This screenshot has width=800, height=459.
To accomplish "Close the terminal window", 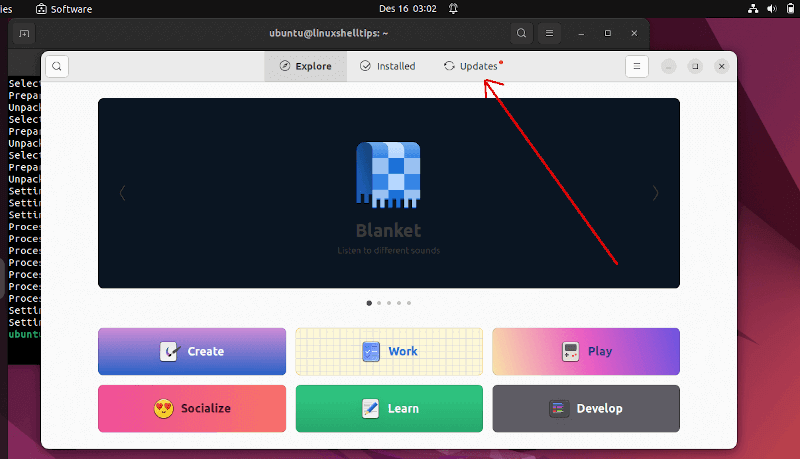I will click(634, 33).
